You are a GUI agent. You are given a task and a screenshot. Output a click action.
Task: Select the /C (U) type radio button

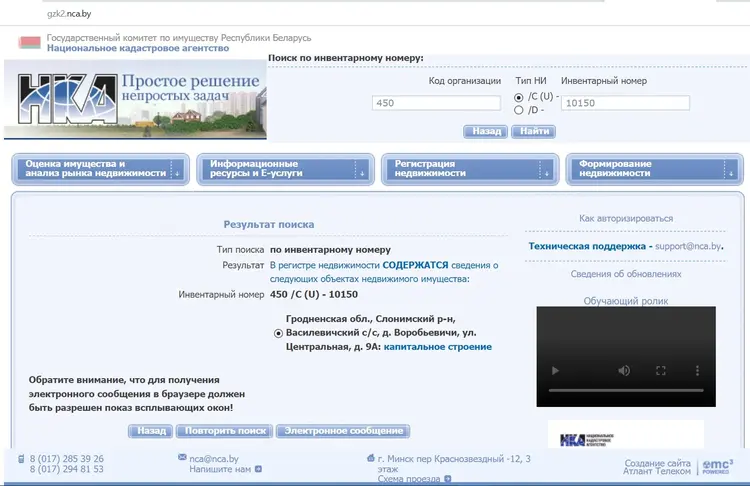coord(518,97)
